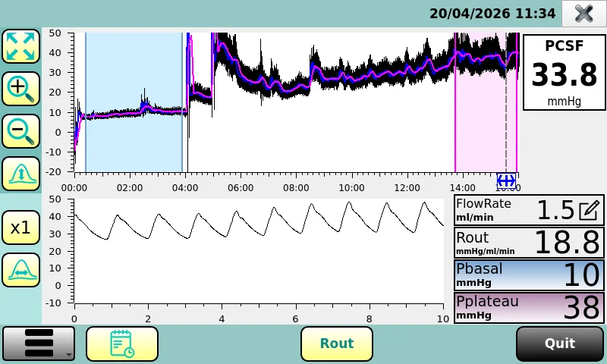Edit the FlowRate value pencil icon
Screen dimensions: 607x364
pos(590,210)
